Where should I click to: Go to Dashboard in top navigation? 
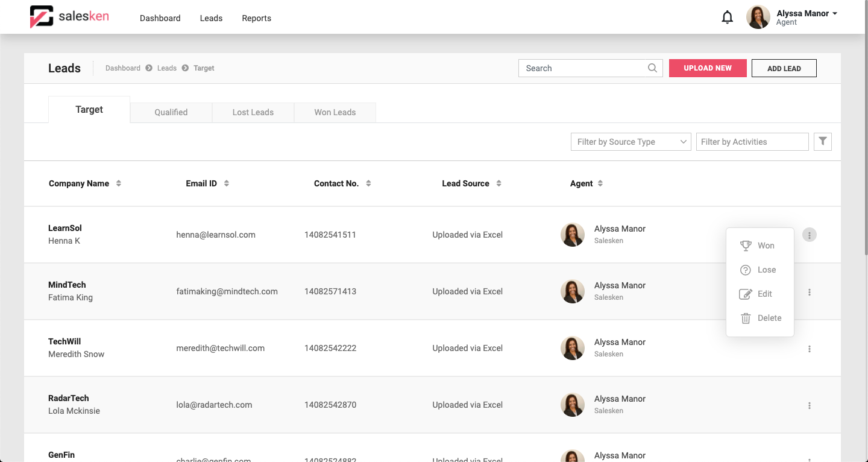click(160, 18)
